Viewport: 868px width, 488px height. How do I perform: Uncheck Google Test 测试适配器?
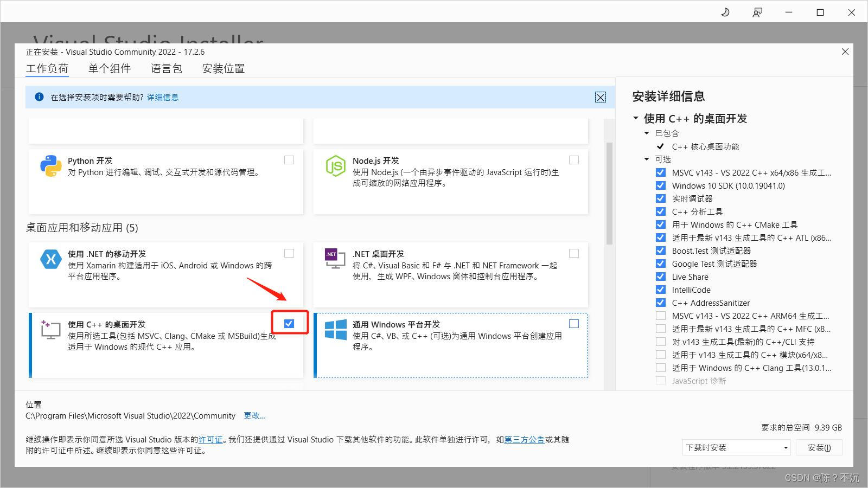pos(660,264)
